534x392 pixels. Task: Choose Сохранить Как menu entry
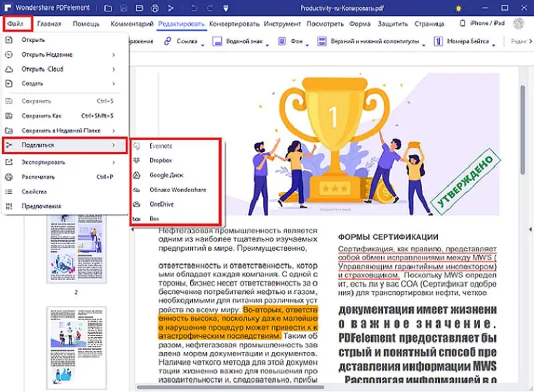coord(65,116)
